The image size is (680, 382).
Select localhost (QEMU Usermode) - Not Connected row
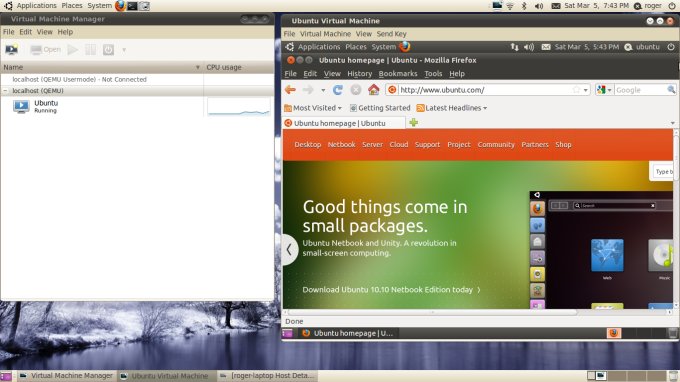[137, 79]
